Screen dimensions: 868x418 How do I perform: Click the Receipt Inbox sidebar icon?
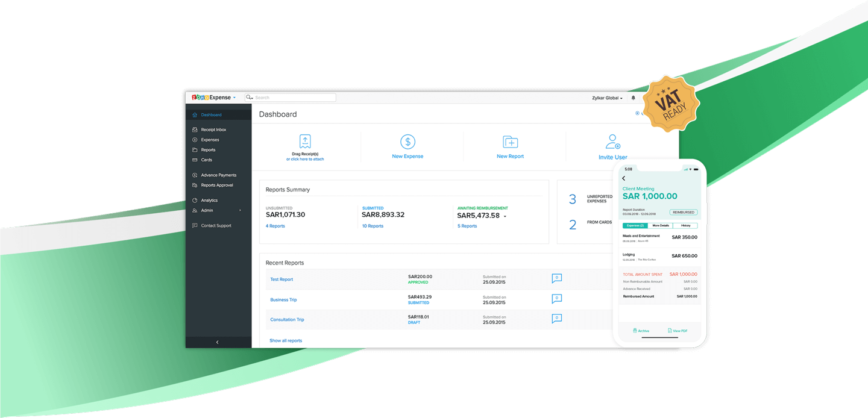coord(195,129)
